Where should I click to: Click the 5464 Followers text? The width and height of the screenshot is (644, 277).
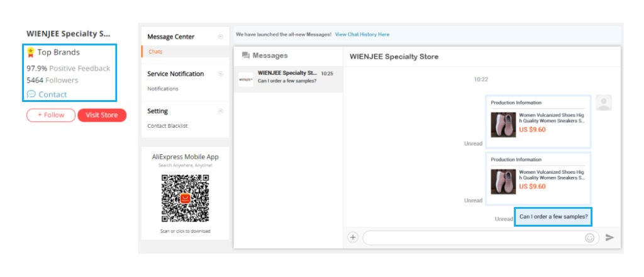point(52,80)
